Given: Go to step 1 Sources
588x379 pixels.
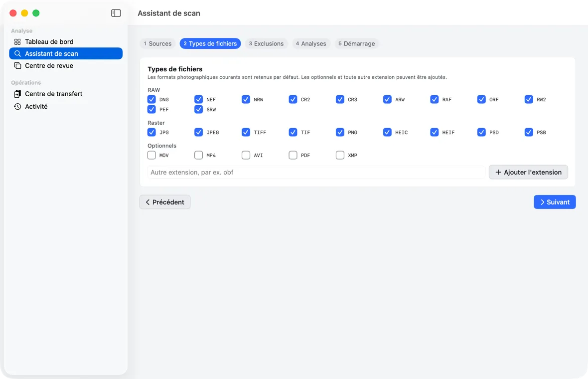Looking at the screenshot, I should (158, 43).
